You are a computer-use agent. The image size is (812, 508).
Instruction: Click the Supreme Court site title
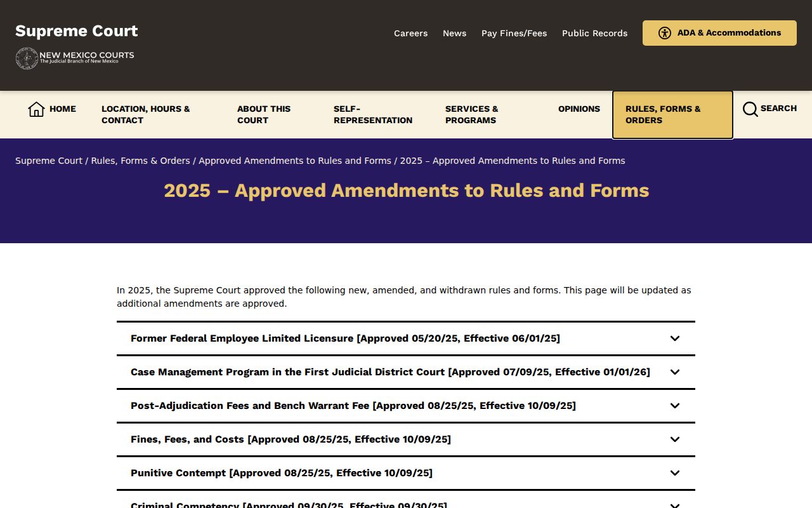tap(77, 31)
